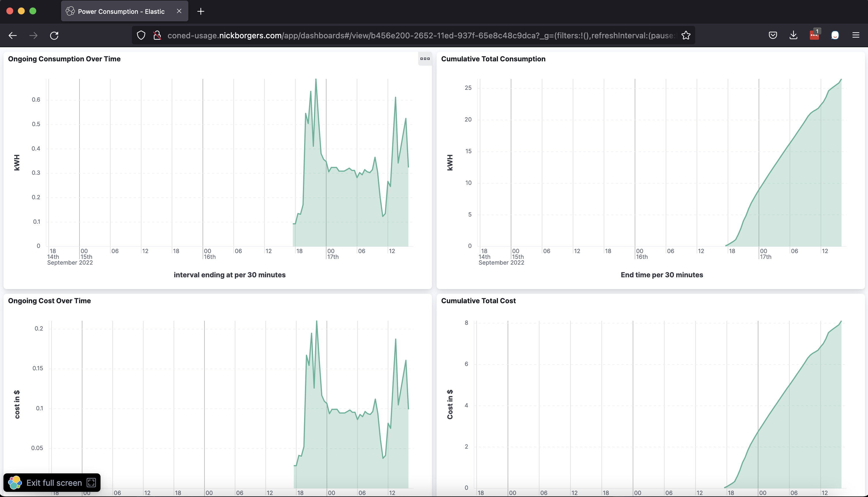
Task: Click the Elastic logo in the full-screen bar
Action: pyautogui.click(x=15, y=483)
